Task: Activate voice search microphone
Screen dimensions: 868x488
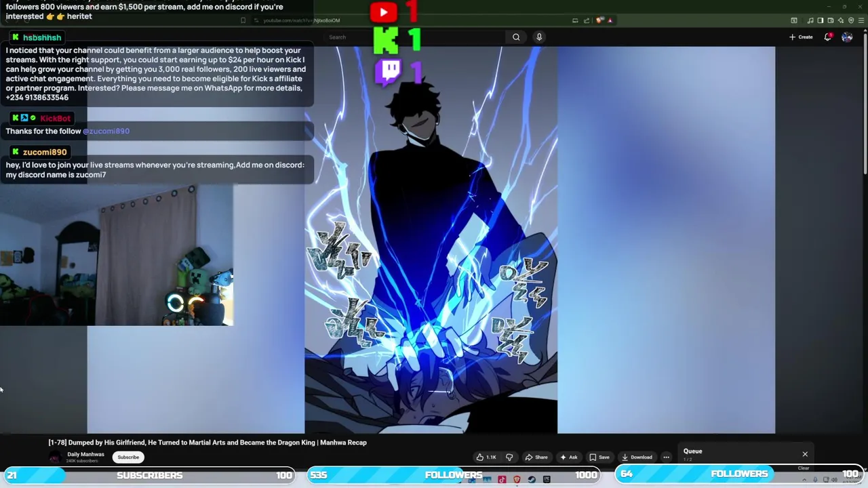Action: [x=539, y=37]
